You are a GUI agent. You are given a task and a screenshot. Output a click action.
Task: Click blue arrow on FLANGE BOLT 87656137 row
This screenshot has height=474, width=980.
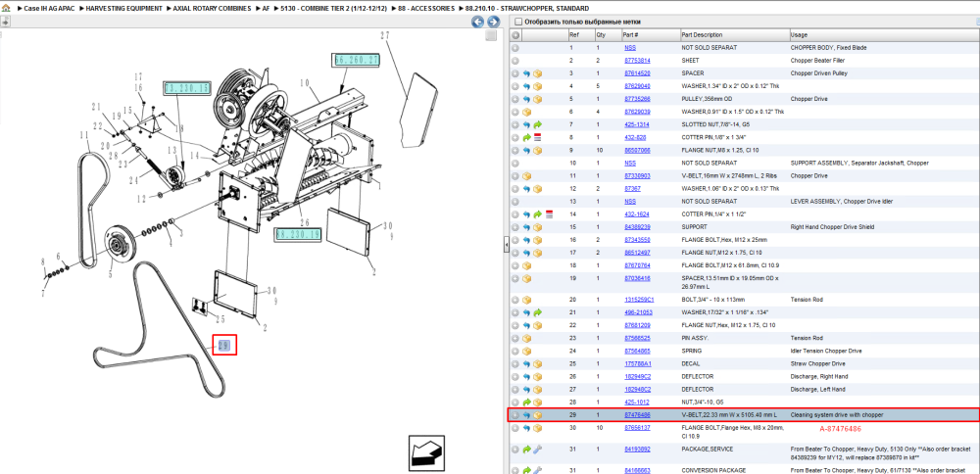pyautogui.click(x=527, y=428)
